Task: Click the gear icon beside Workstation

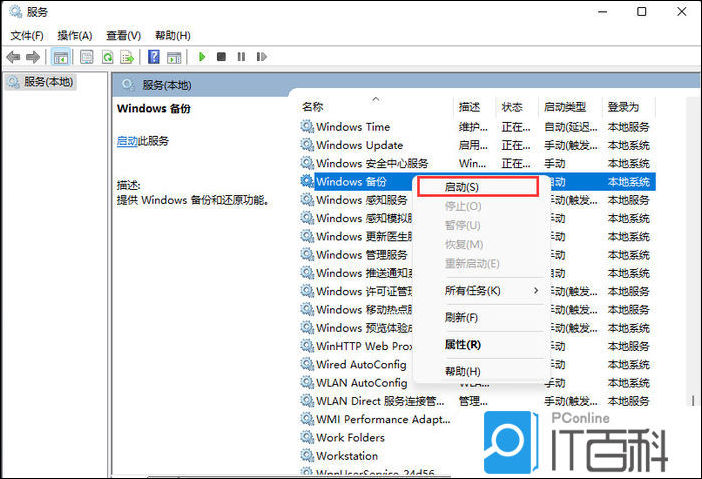Action: point(307,456)
